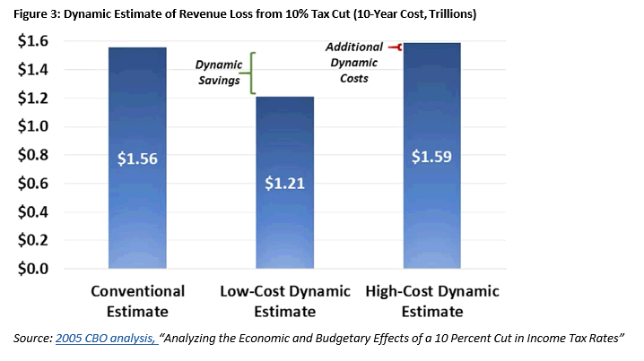
Task: Click the $0.8 axis label
Action: coord(32,155)
